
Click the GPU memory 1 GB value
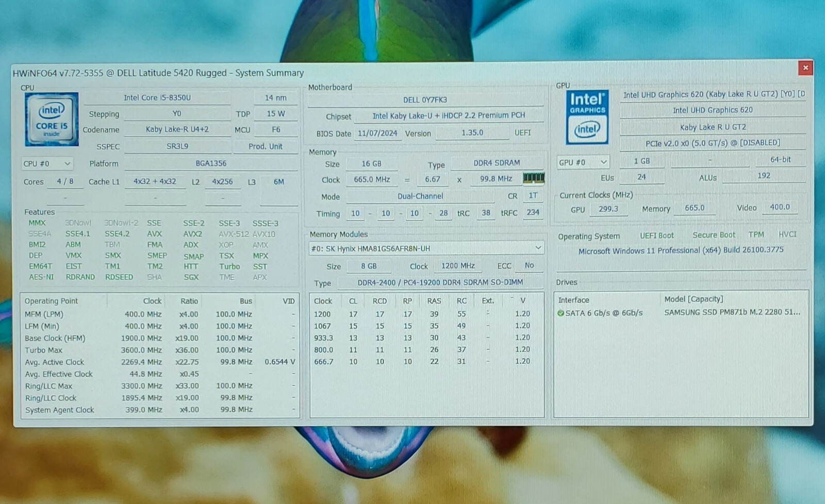(x=642, y=161)
